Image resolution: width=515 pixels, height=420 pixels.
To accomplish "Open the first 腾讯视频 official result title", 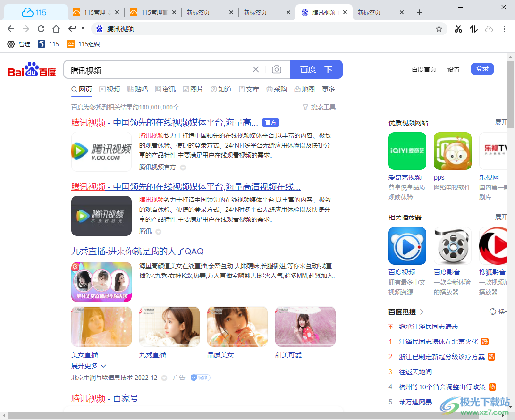I will (x=165, y=123).
